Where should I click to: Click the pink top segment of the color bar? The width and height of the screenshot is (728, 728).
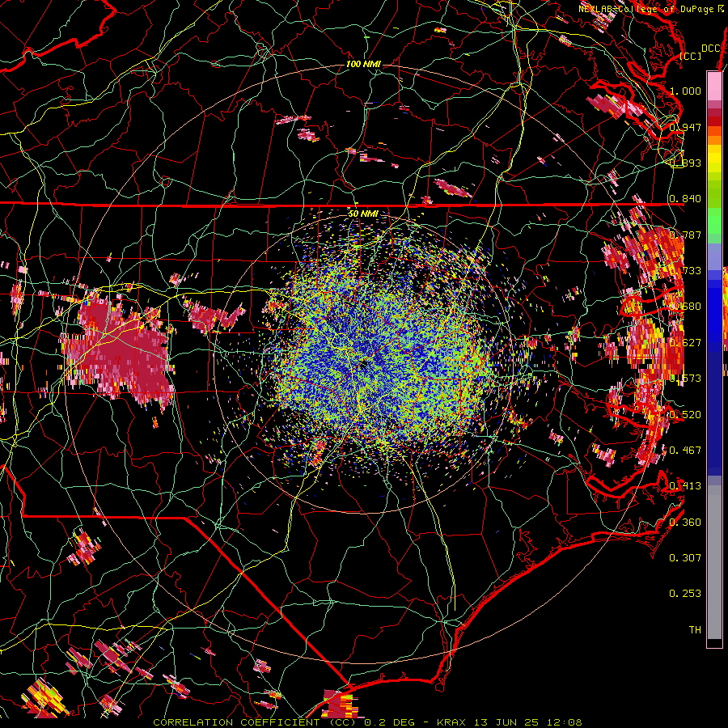coord(714,86)
